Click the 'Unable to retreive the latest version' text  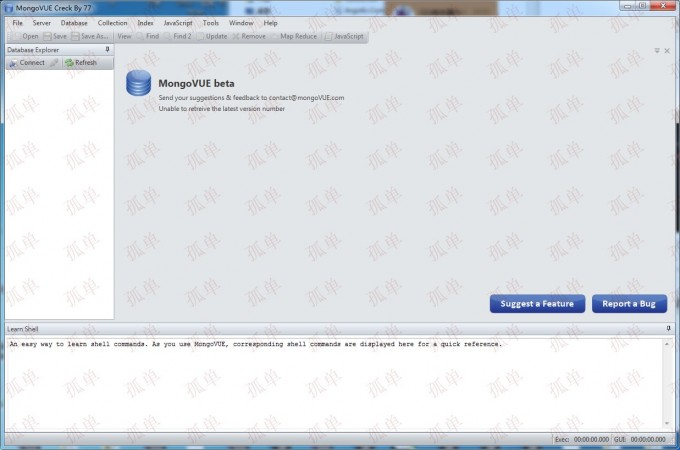coord(222,109)
